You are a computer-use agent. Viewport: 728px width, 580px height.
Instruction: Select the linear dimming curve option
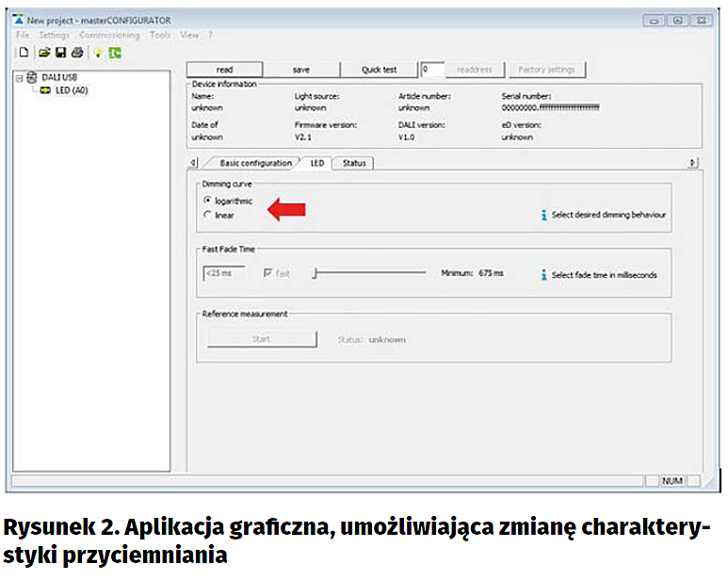(207, 215)
